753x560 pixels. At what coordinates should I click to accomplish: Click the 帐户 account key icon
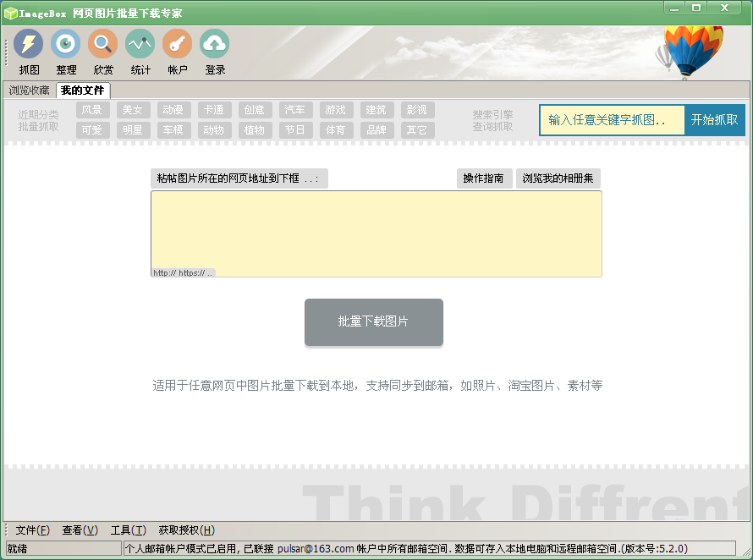coord(178,44)
